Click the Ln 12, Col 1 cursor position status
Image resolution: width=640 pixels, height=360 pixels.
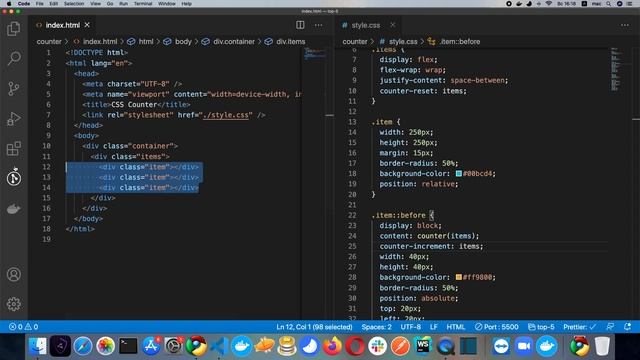coord(314,327)
